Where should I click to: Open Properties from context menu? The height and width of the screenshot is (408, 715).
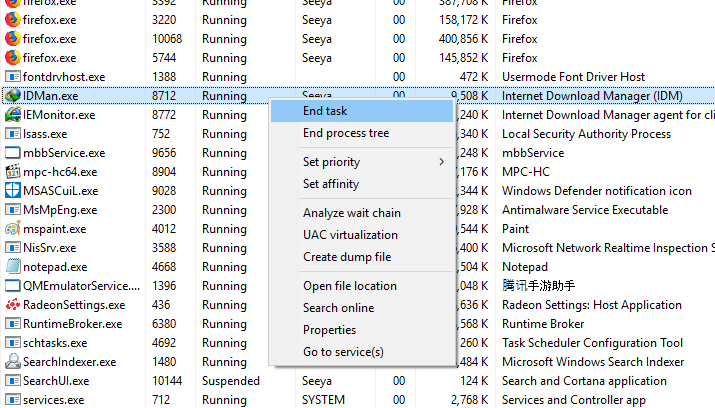click(362, 330)
